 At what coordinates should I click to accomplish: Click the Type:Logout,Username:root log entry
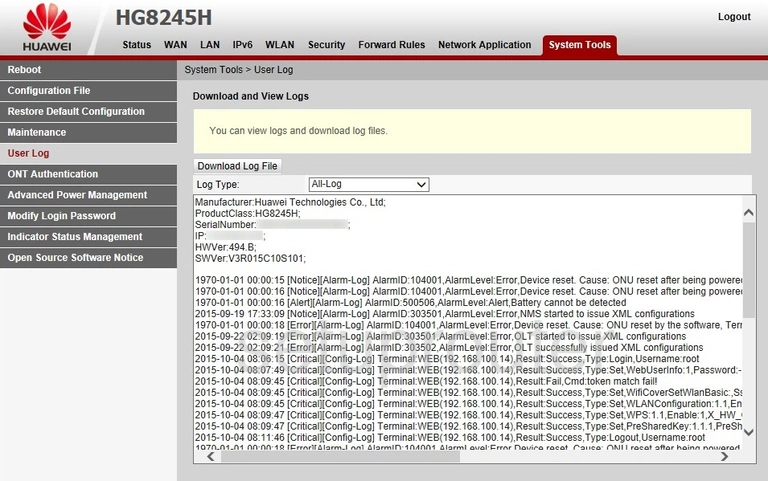click(x=450, y=438)
